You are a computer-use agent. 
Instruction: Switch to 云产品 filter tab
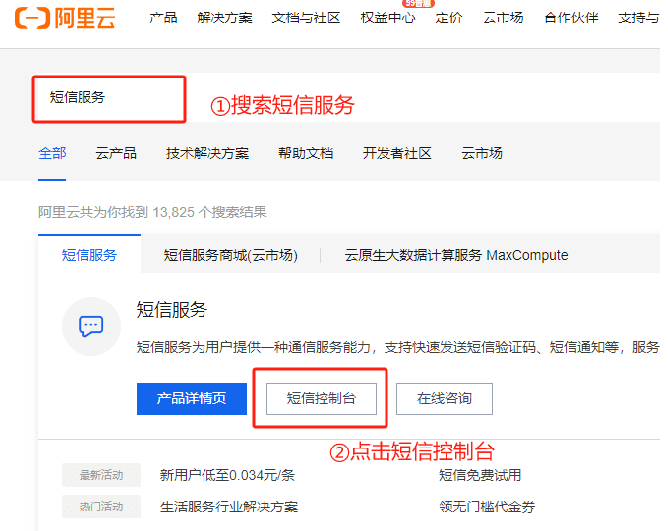click(x=116, y=153)
